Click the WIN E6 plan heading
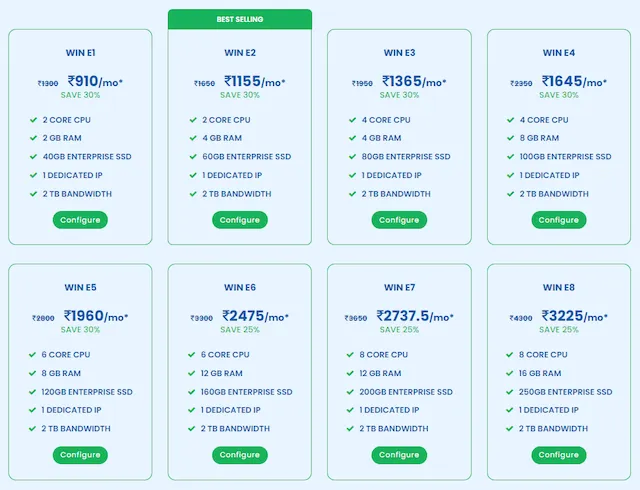 pyautogui.click(x=240, y=288)
